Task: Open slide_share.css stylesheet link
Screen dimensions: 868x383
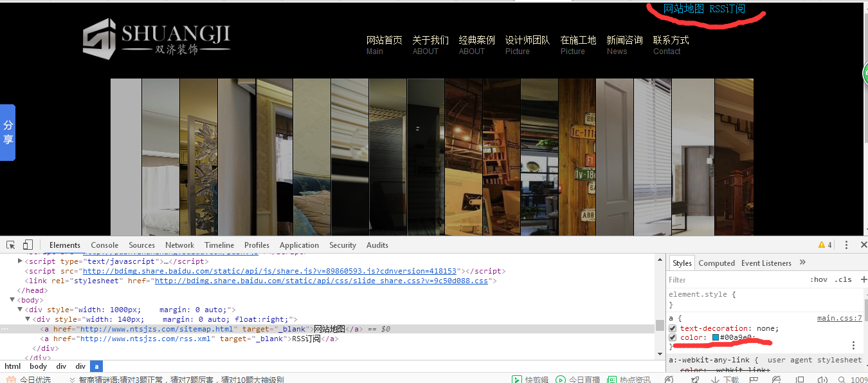Action: (321, 281)
